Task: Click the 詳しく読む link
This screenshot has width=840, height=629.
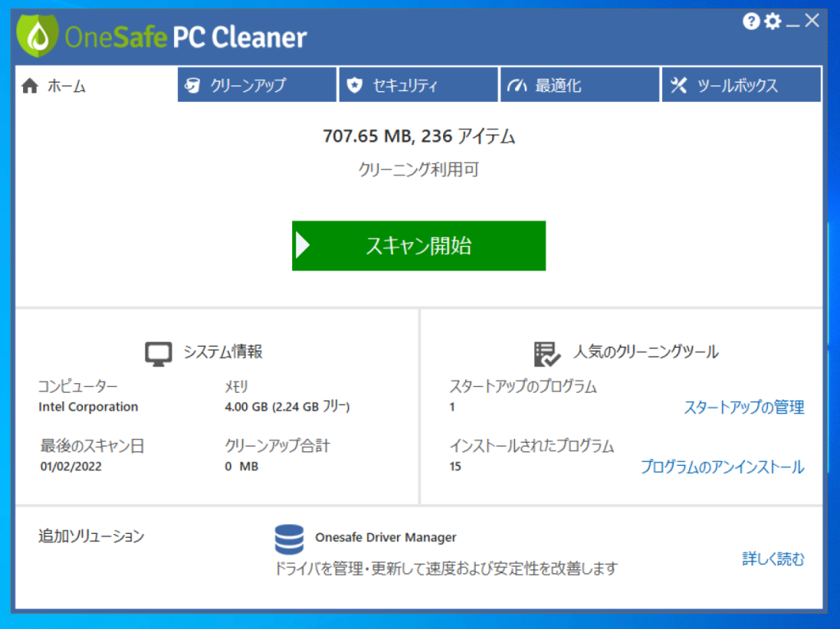Action: pos(773,558)
